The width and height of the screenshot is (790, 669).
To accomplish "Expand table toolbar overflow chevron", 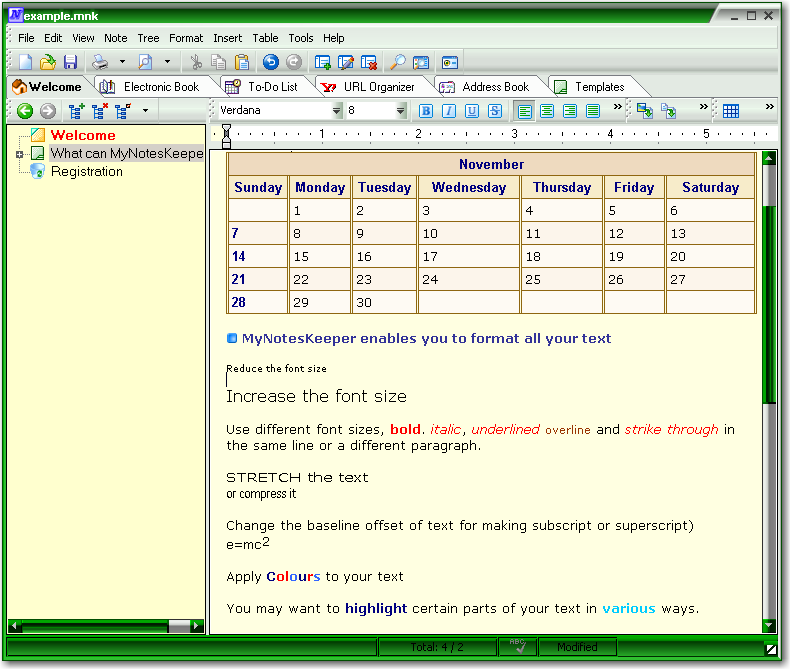I will click(x=769, y=107).
